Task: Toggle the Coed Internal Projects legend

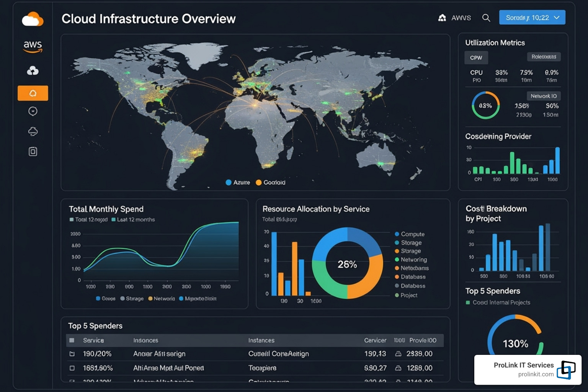Action: coord(498,302)
